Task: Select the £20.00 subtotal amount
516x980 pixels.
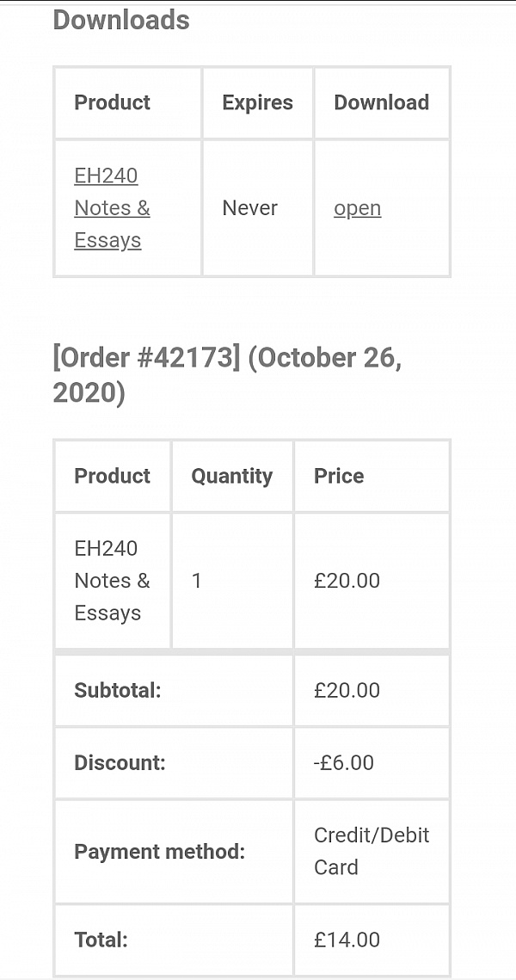Action: tap(347, 691)
